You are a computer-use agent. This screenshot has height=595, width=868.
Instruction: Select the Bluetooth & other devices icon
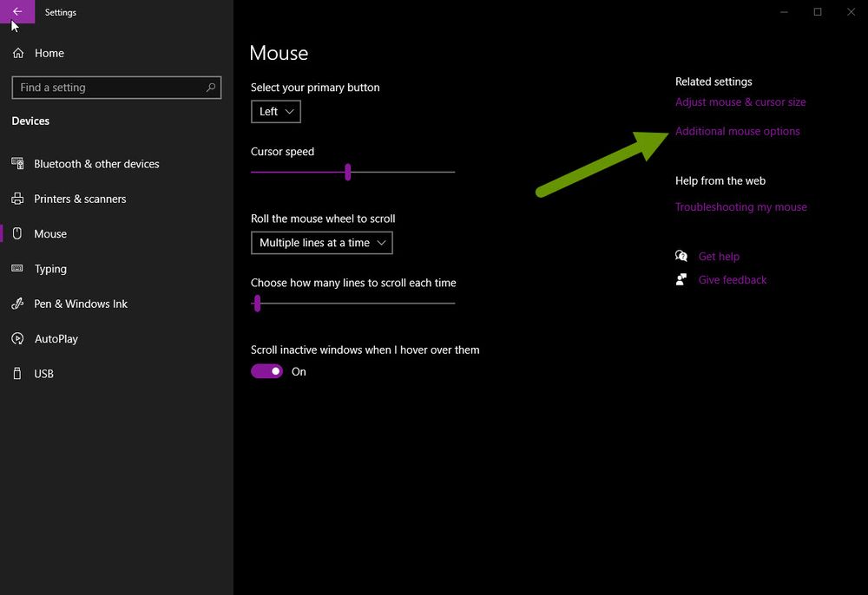[x=17, y=164]
